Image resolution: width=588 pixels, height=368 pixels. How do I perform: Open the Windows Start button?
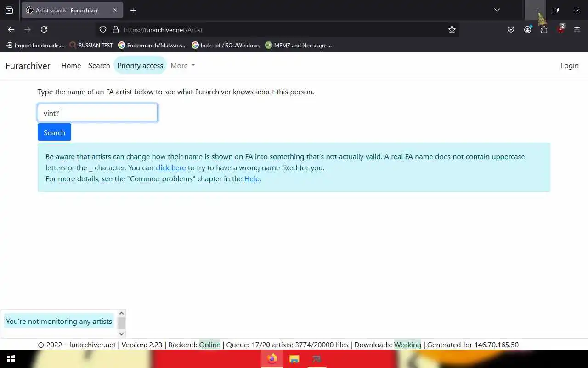pos(11,359)
